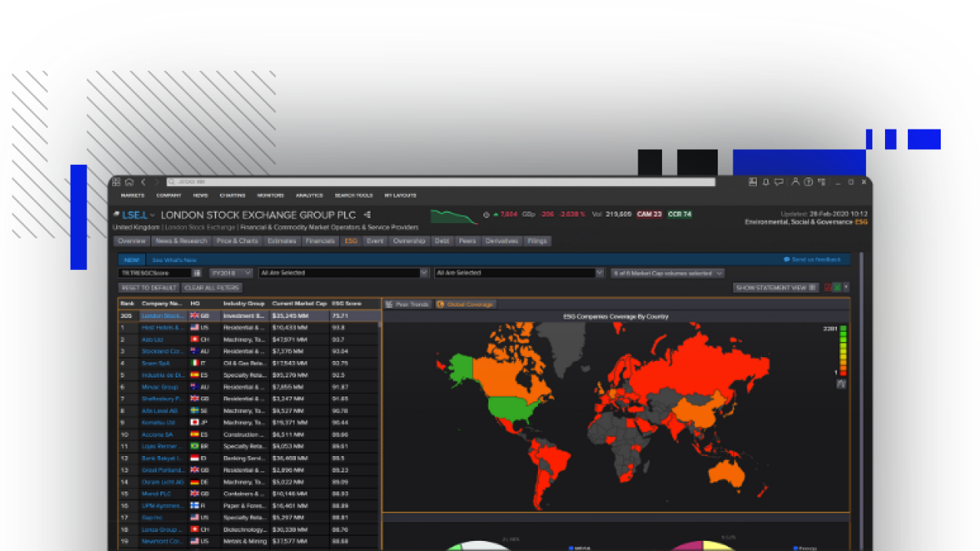
Task: Open the app grid menu icon
Action: (116, 182)
